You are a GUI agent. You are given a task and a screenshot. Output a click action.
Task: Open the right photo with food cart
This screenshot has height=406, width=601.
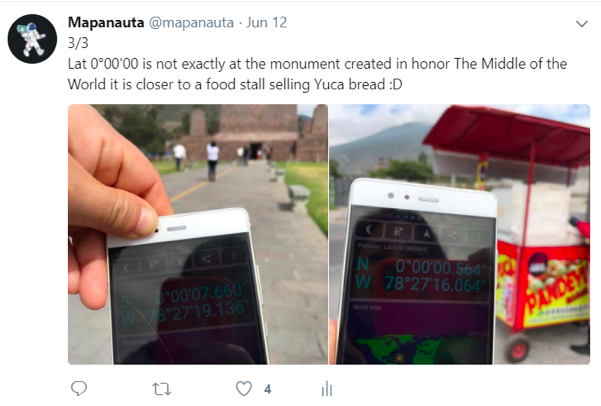pyautogui.click(x=460, y=234)
